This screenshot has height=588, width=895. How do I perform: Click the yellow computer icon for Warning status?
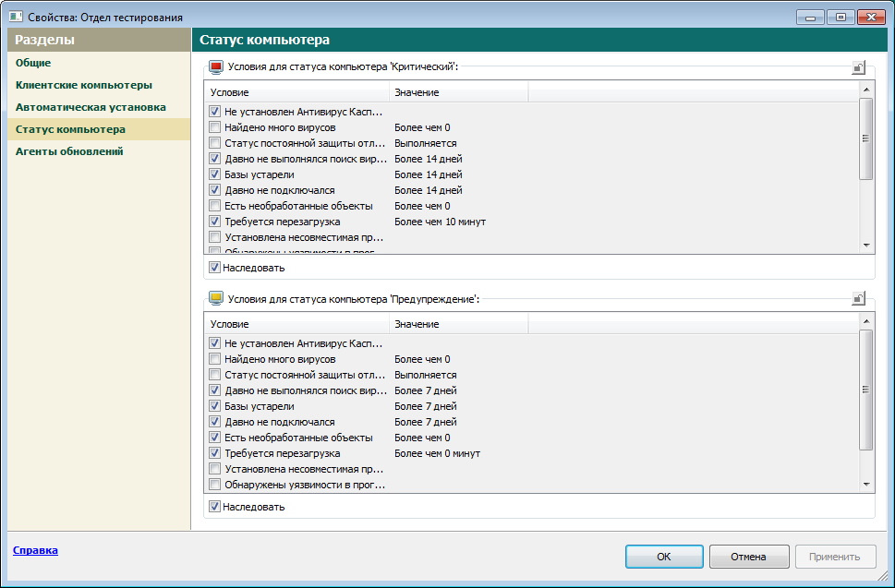(216, 298)
